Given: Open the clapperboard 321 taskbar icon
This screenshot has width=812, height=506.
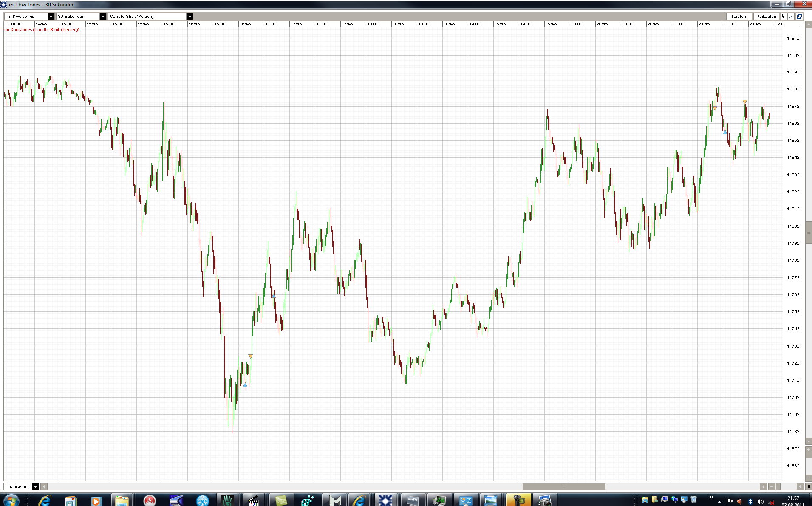Looking at the screenshot, I should [254, 500].
